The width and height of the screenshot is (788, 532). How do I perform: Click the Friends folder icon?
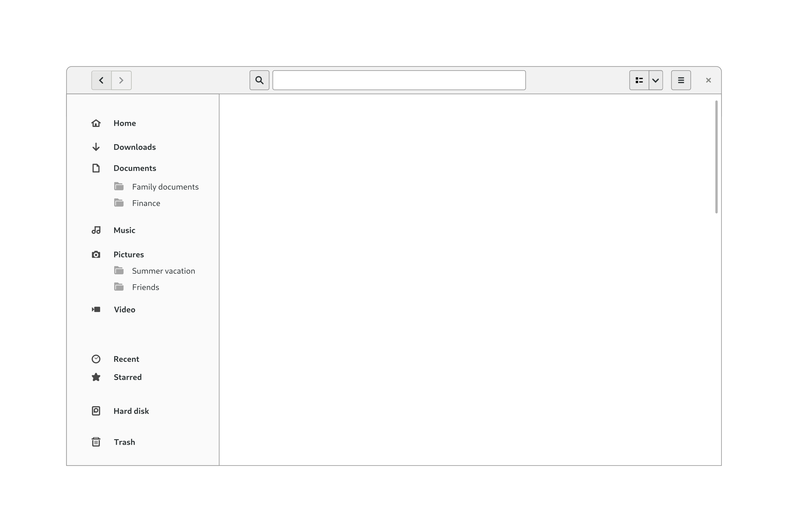(x=119, y=287)
